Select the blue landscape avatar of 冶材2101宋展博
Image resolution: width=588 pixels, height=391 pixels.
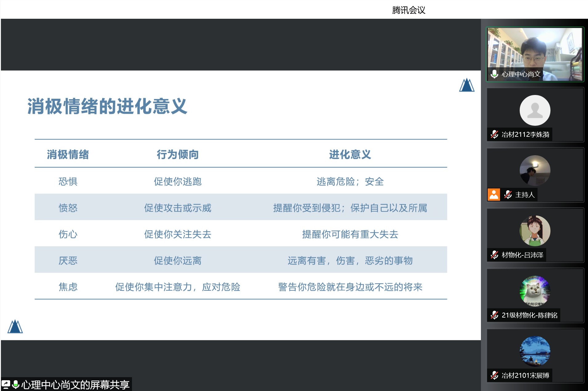coord(535,351)
